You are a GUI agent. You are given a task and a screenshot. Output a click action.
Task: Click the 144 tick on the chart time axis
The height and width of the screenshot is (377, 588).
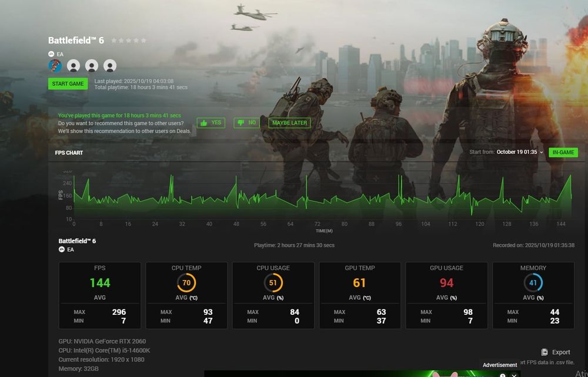click(x=560, y=224)
